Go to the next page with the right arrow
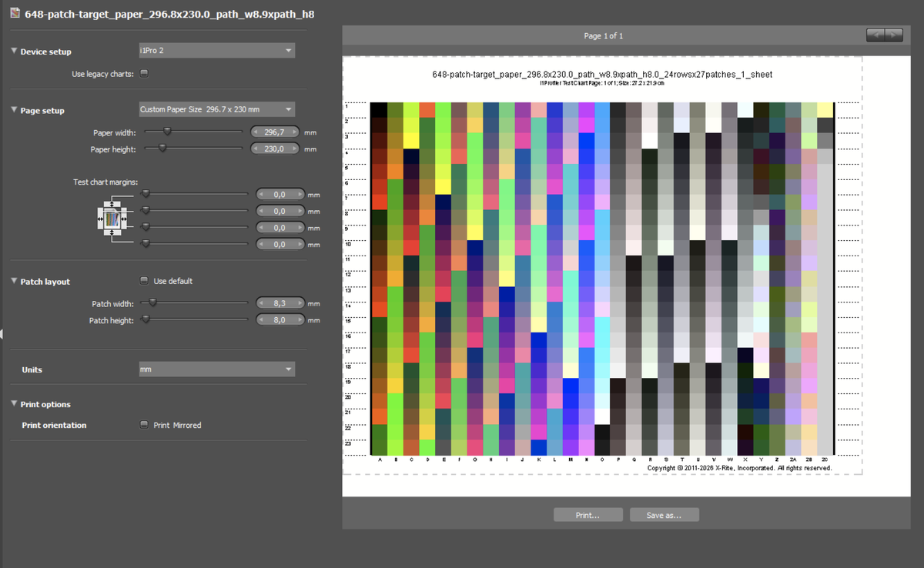Screen dimensions: 924x568 coord(894,35)
